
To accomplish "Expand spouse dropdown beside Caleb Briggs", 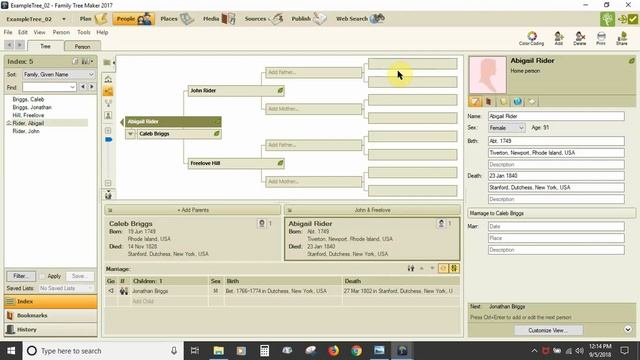I will click(x=130, y=134).
